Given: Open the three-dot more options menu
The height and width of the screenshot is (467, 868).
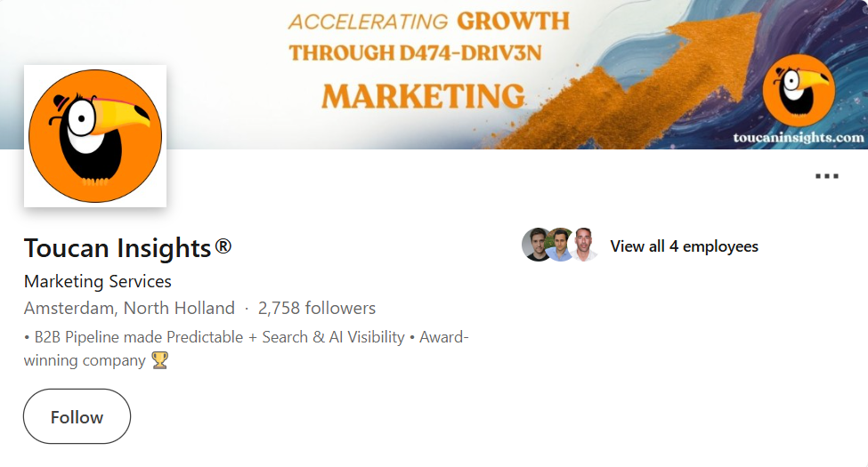Looking at the screenshot, I should pyautogui.click(x=826, y=176).
